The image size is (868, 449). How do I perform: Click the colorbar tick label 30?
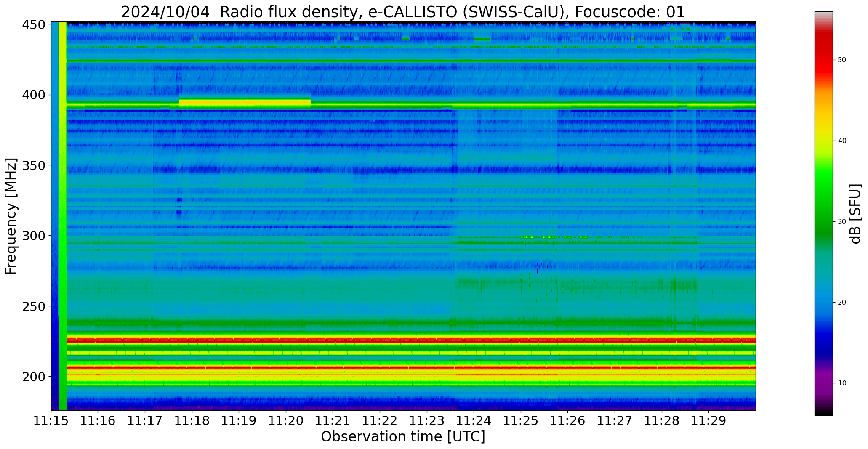point(842,222)
